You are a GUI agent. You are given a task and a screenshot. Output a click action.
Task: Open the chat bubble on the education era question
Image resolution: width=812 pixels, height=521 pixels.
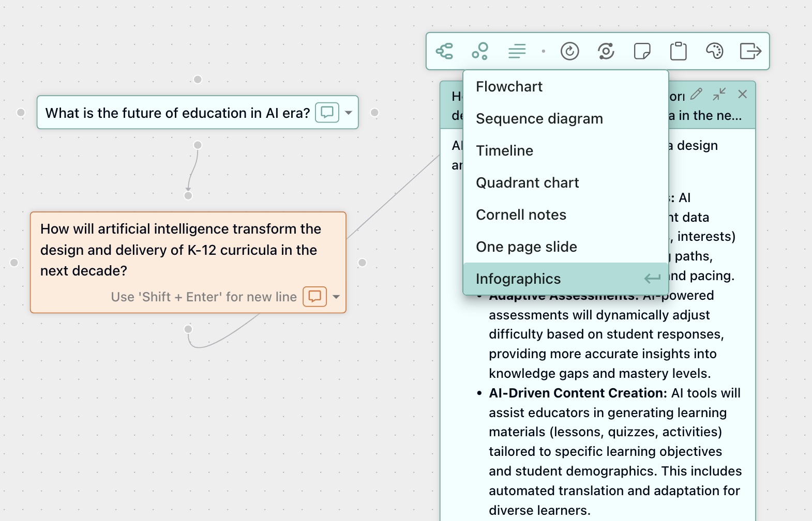pyautogui.click(x=328, y=113)
